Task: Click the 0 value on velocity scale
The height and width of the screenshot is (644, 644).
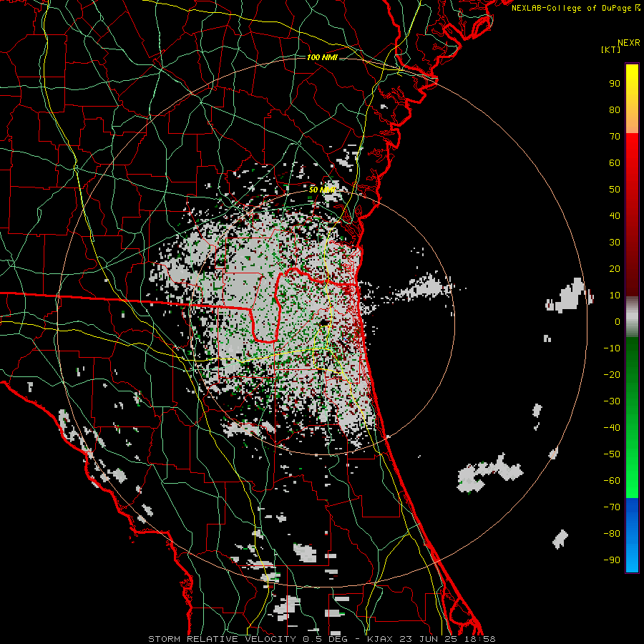Action: pyautogui.click(x=618, y=322)
